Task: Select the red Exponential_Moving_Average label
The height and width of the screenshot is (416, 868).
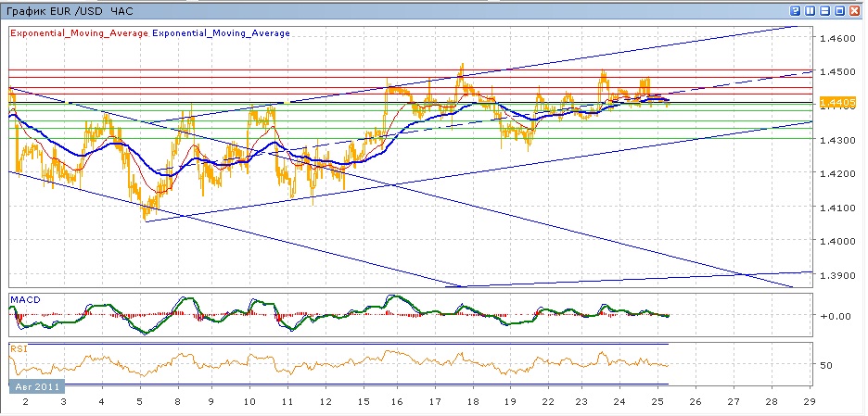Action: coord(78,32)
